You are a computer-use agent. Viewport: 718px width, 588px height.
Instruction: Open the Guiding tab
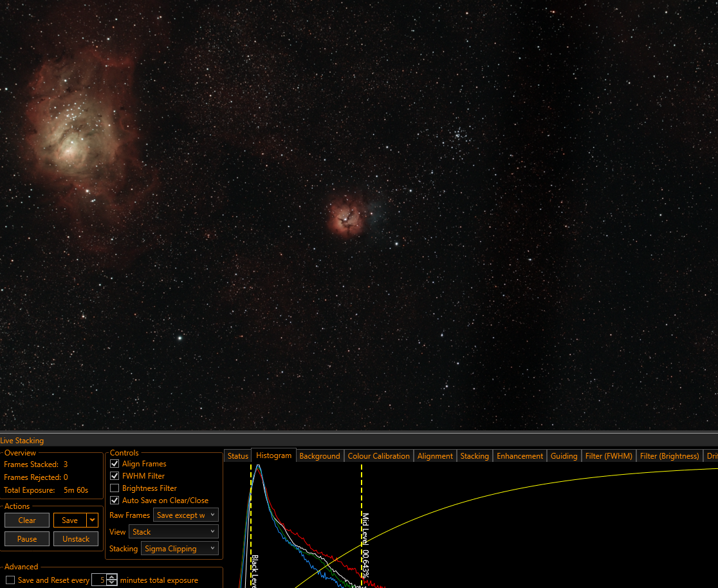click(x=564, y=456)
